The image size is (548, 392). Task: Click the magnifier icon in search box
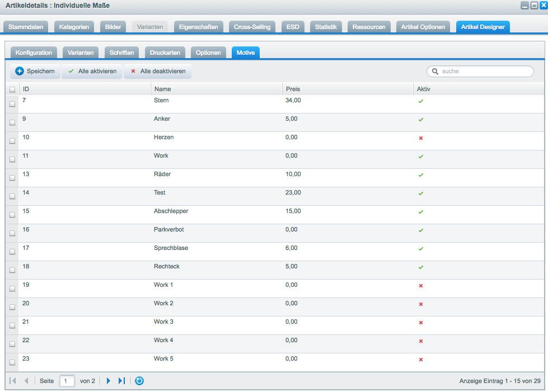(x=435, y=72)
